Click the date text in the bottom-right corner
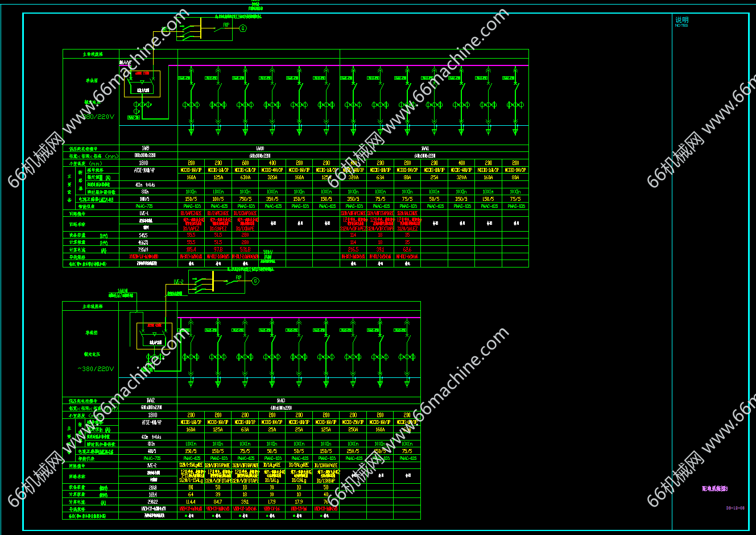This screenshot has width=756, height=535. click(x=735, y=508)
